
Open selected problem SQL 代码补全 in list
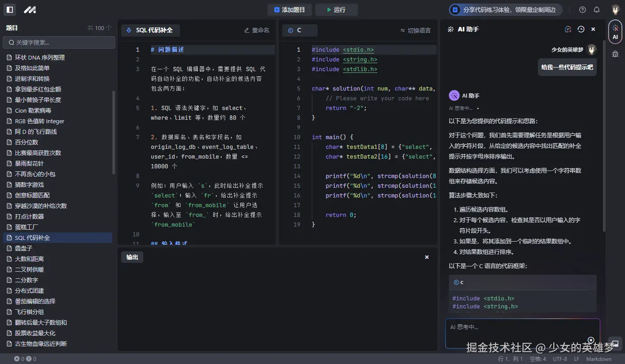click(58, 238)
